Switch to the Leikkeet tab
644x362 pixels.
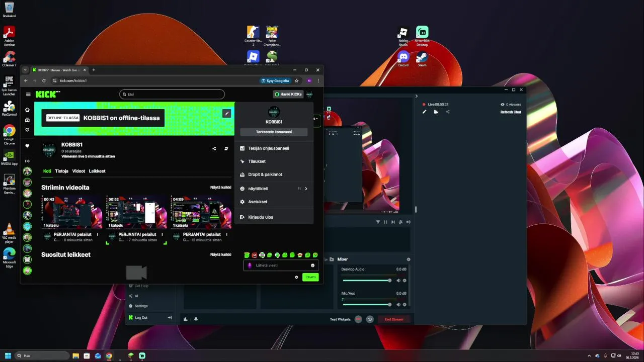(97, 171)
